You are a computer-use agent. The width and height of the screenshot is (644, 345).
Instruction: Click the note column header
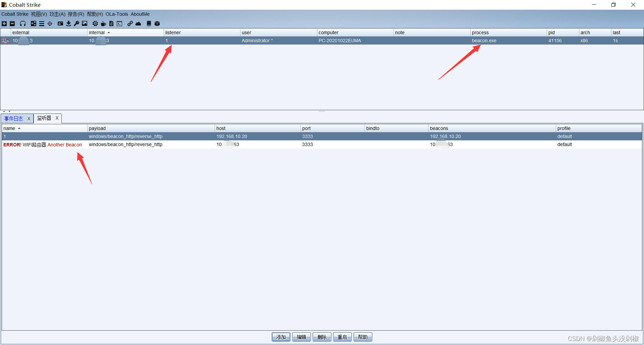(432, 32)
